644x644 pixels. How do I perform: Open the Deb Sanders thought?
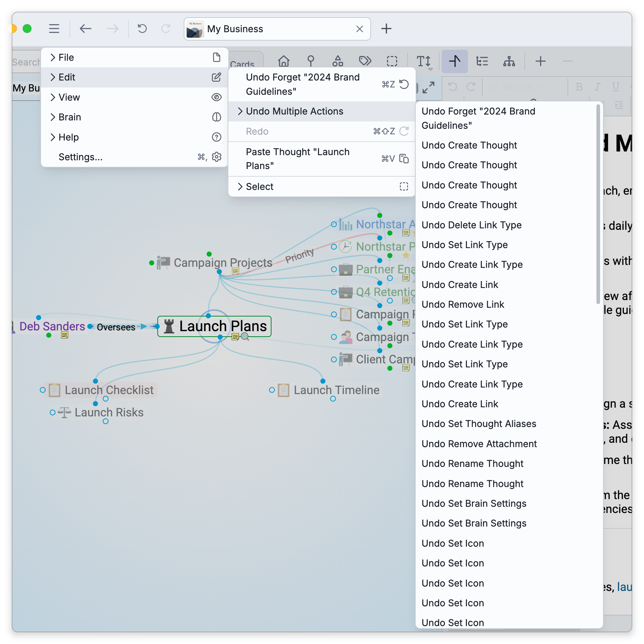pyautogui.click(x=52, y=326)
